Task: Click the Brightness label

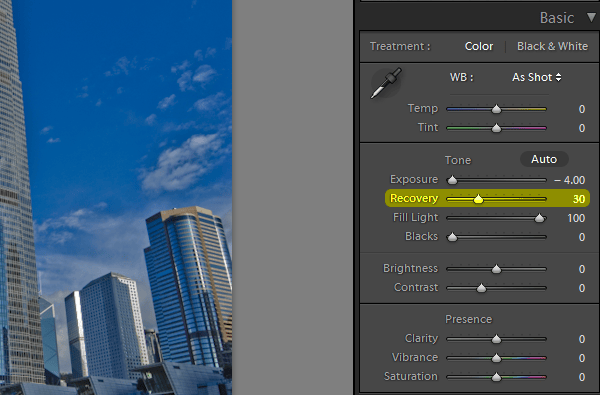Action: tap(410, 268)
